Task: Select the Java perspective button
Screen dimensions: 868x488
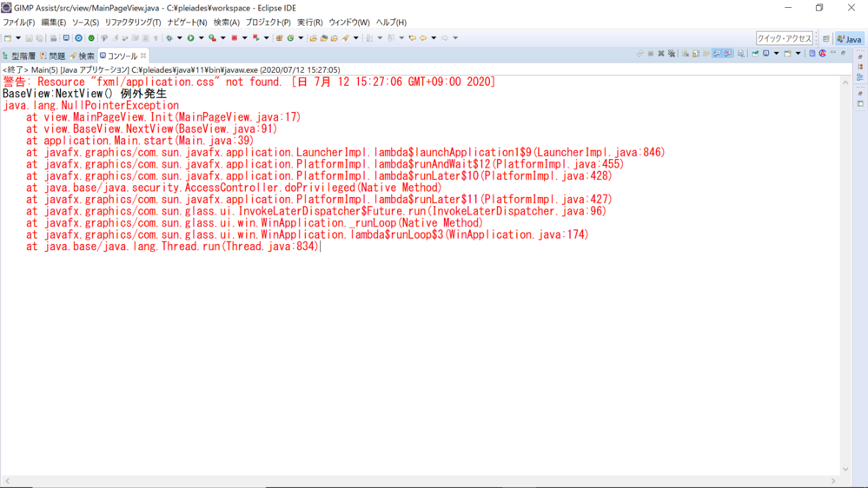Action: coord(850,39)
